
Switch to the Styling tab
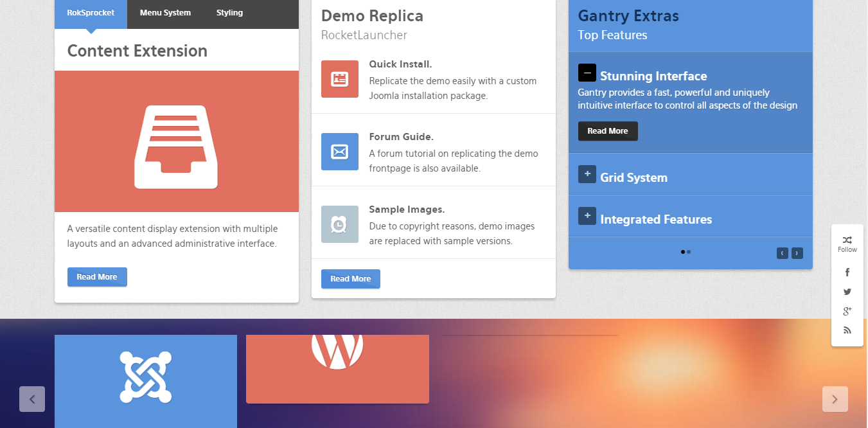(229, 13)
